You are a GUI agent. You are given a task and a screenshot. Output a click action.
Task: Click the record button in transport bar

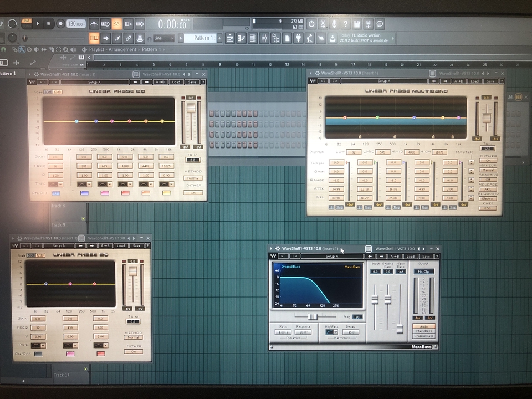[x=60, y=24]
